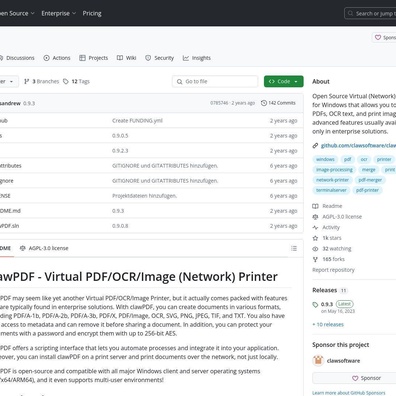Click the eye icon beside 32 watching
The height and width of the screenshot is (396, 396).
coord(315,249)
